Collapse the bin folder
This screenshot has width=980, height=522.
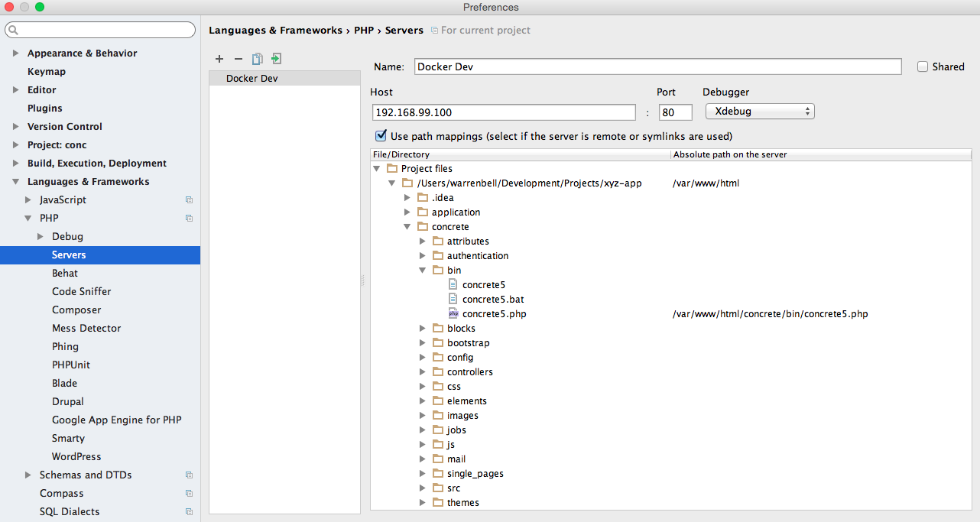[x=423, y=271]
